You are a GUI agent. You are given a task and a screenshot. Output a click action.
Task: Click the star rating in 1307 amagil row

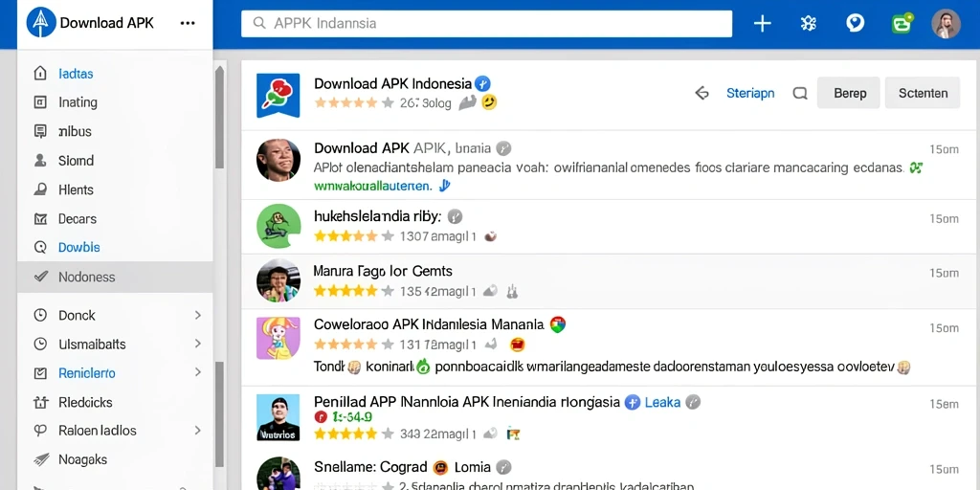pos(354,236)
